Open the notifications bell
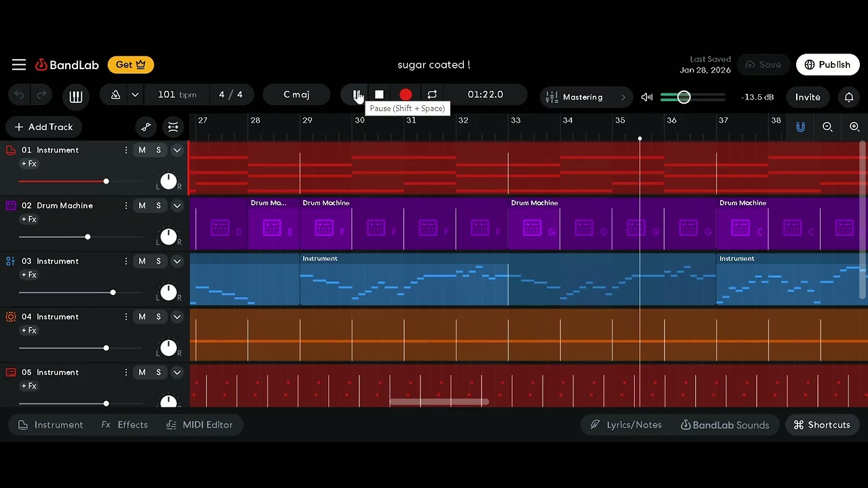The width and height of the screenshot is (868, 488). 849,97
